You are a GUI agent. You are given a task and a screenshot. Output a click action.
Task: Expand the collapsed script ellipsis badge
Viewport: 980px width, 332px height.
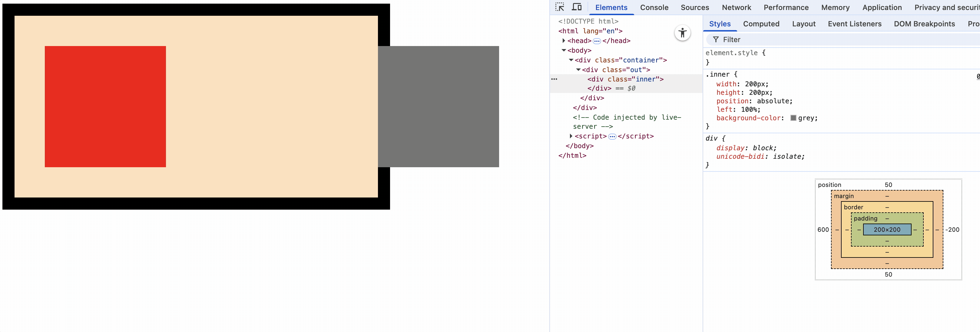click(x=612, y=137)
